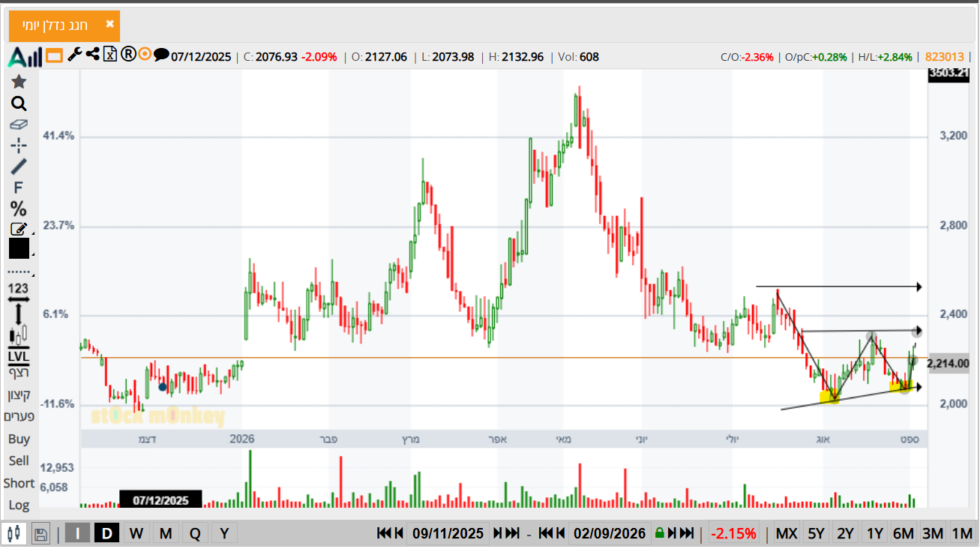Select the 6M time range
The image size is (980, 549).
point(904,533)
